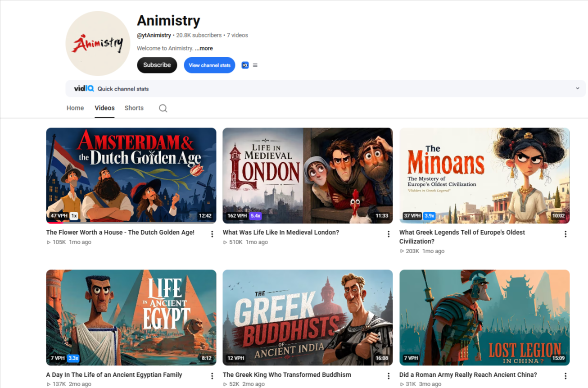Go to the Shorts tab
Viewport: 588px width, 388px height.
[x=134, y=108]
